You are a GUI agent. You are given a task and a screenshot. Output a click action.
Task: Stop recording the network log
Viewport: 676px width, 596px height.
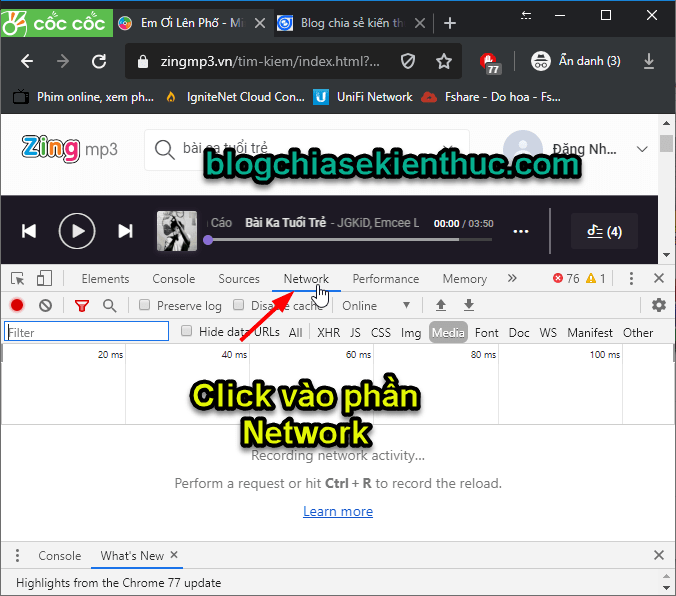pyautogui.click(x=17, y=305)
